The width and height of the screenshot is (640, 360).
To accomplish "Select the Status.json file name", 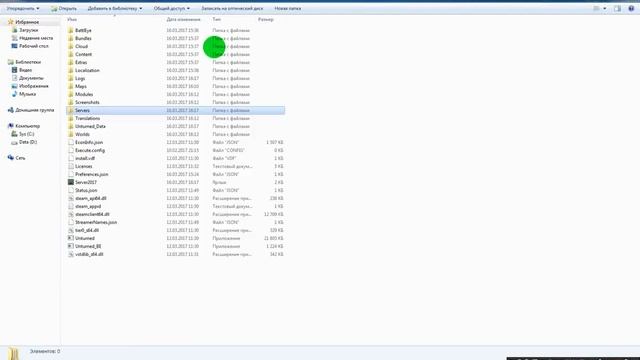I will point(86,190).
